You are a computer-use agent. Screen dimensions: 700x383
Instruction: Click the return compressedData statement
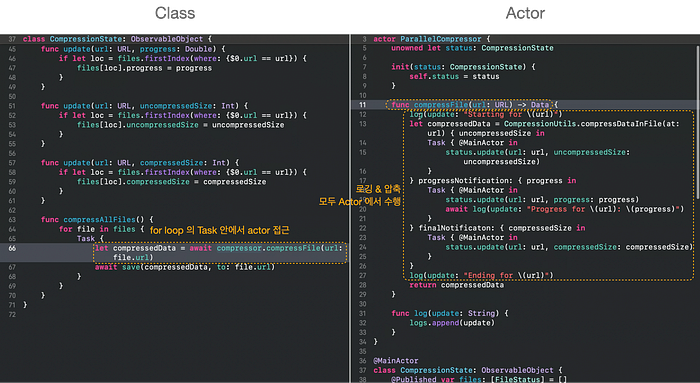[x=456, y=285]
